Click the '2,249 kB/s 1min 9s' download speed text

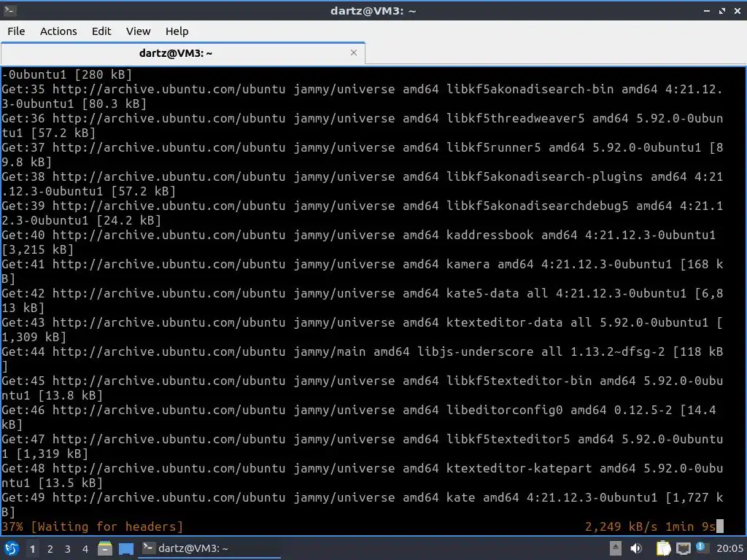[x=650, y=526]
